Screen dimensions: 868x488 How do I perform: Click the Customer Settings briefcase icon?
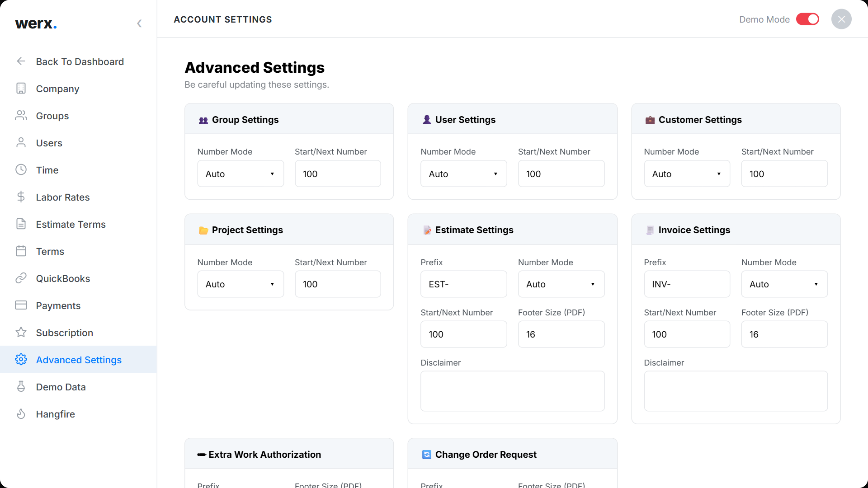coord(650,120)
